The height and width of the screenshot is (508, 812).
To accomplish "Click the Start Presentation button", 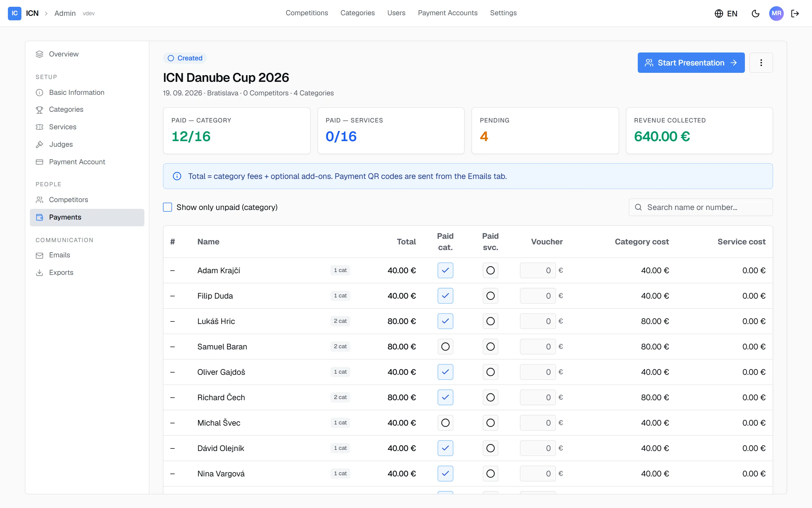I will (x=691, y=62).
